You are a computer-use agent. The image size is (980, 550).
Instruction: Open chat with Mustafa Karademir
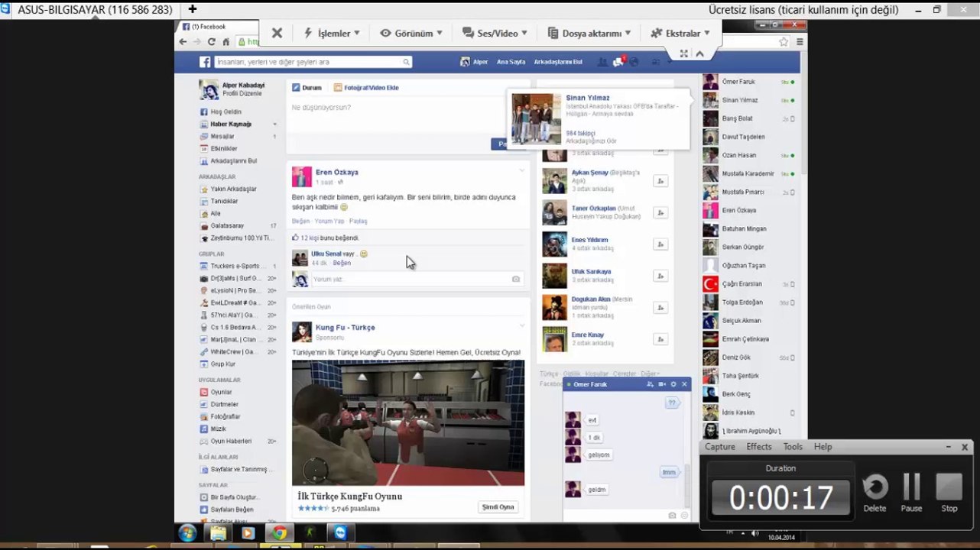[x=748, y=174]
